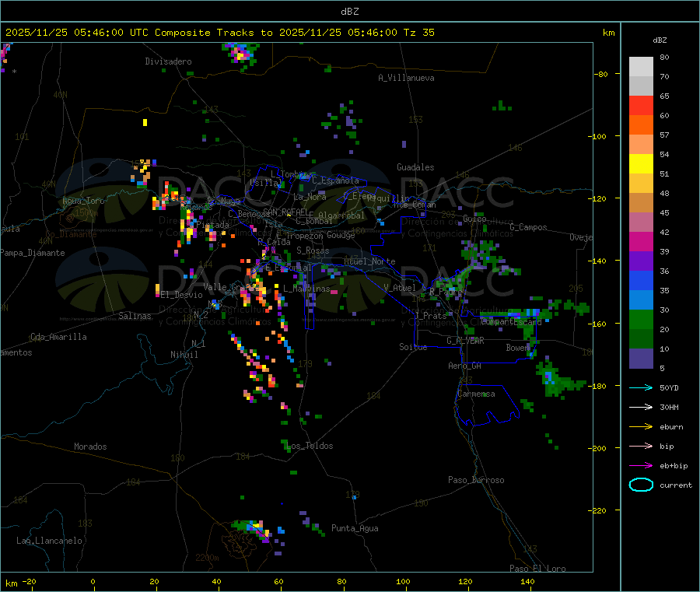
Task: Click the Pampa_Diamante map label
Action: 33,253
